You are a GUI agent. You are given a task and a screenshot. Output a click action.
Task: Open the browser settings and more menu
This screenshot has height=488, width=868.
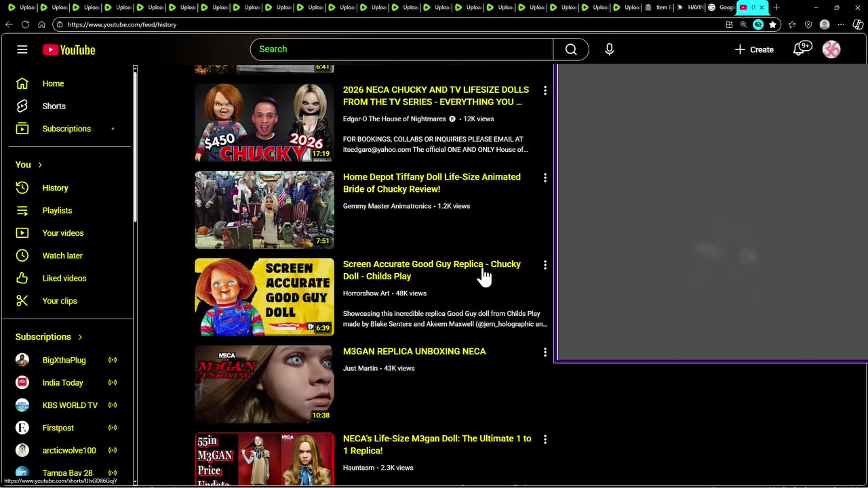coord(841,24)
